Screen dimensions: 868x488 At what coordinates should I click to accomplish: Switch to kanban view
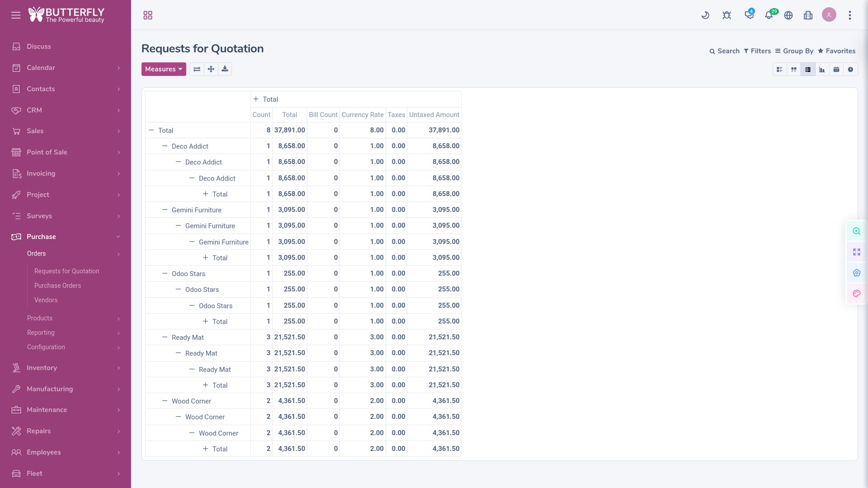793,70
